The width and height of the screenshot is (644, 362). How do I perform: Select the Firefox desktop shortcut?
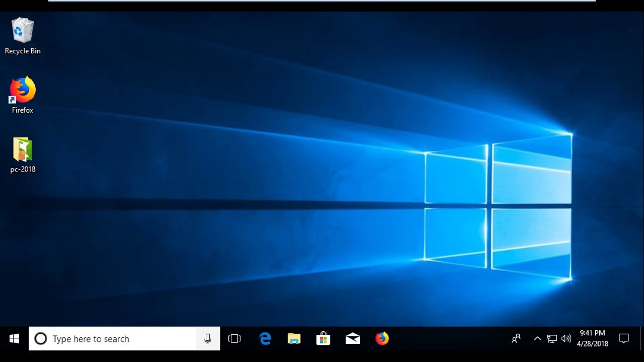click(x=23, y=95)
